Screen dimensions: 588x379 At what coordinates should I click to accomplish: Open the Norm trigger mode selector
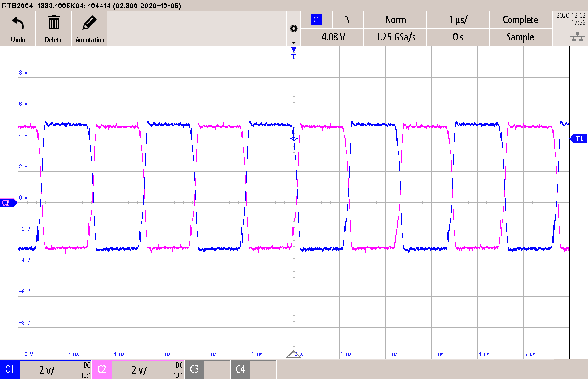click(395, 19)
